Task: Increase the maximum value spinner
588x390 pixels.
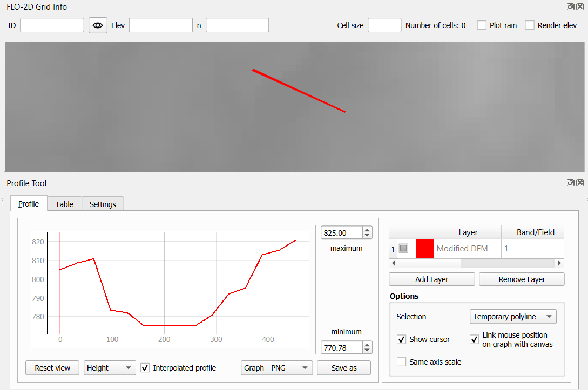Action: 368,230
